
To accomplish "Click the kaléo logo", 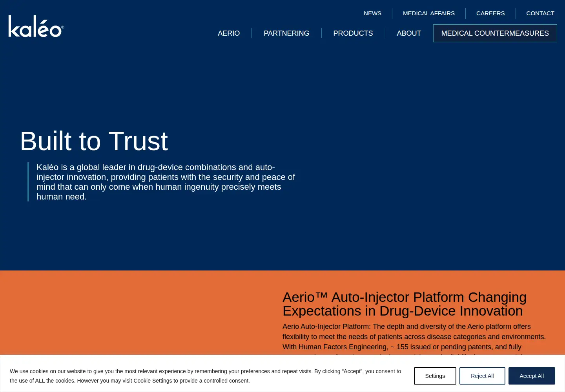I will 36,26.
